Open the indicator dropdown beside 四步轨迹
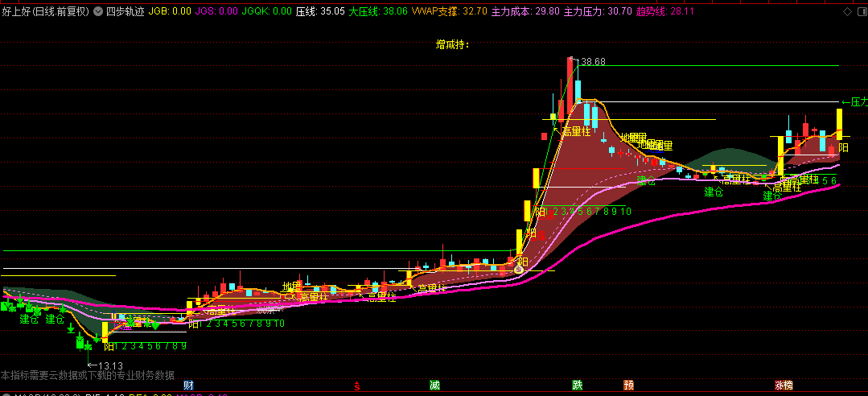Viewport: 868px width, 396px height. (98, 11)
